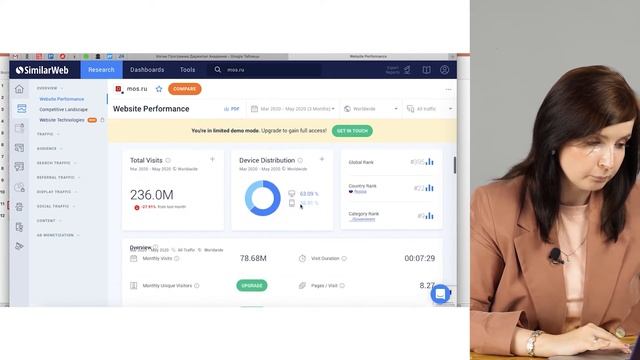Expand the Search Traffic sidebar section
Image resolution: width=640 pixels, height=360 pixels.
point(56,163)
